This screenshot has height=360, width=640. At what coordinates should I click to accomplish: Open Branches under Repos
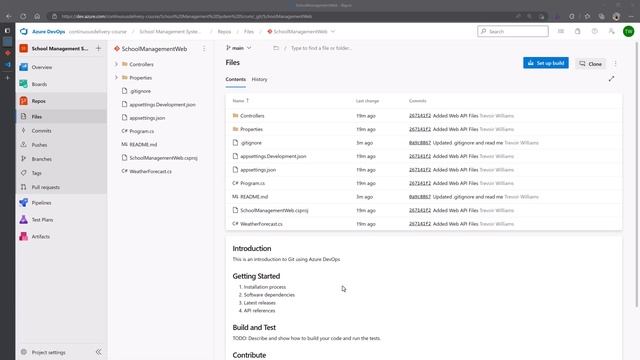[x=61, y=159]
